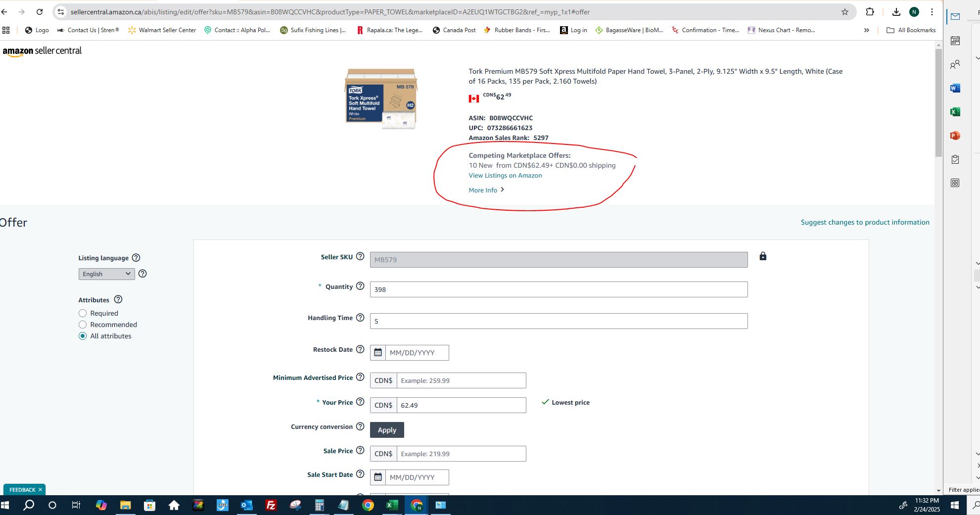
Task: Click the help icon next to Currency conversion
Action: [360, 426]
